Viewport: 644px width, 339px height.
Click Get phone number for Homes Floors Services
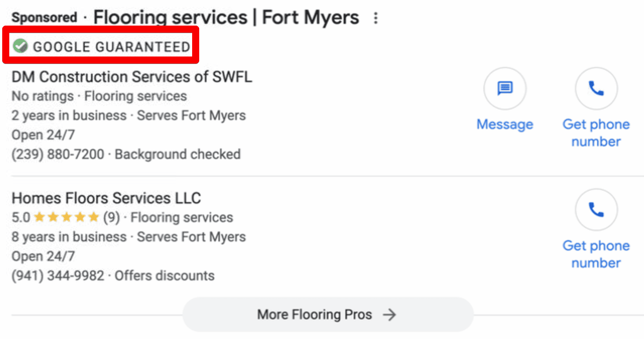point(596,254)
